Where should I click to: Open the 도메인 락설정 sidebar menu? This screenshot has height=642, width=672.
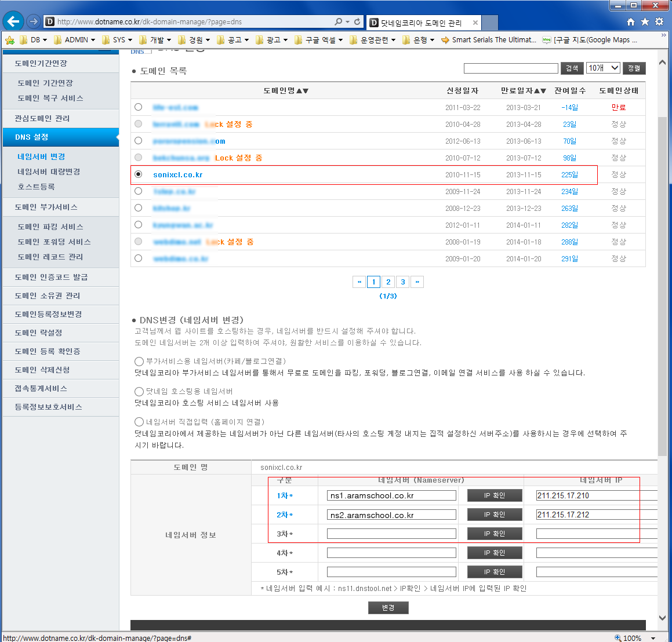point(39,333)
